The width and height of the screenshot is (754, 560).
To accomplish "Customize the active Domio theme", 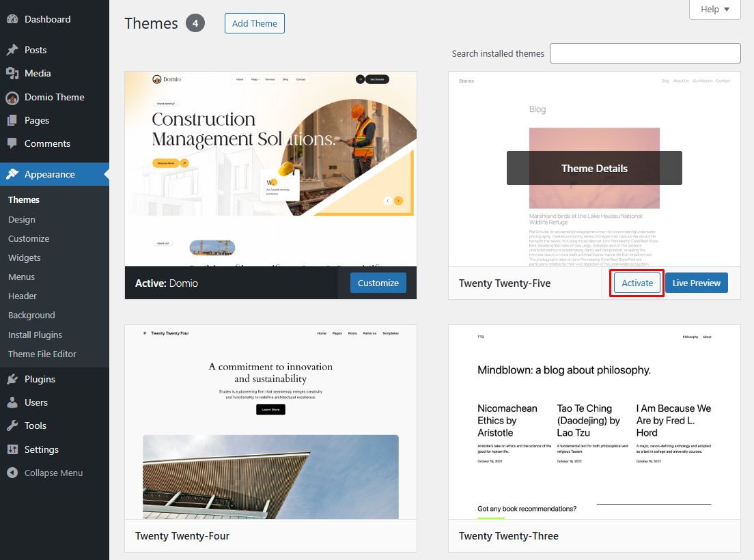I will click(x=378, y=283).
